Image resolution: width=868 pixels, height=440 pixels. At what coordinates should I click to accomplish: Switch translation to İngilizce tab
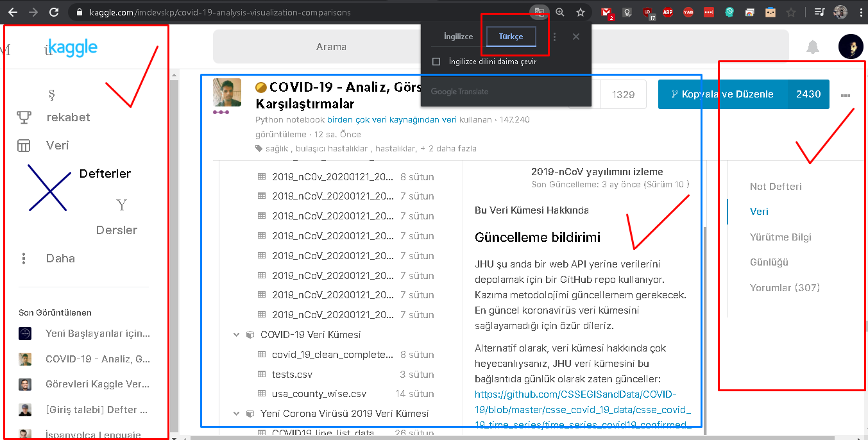[458, 37]
